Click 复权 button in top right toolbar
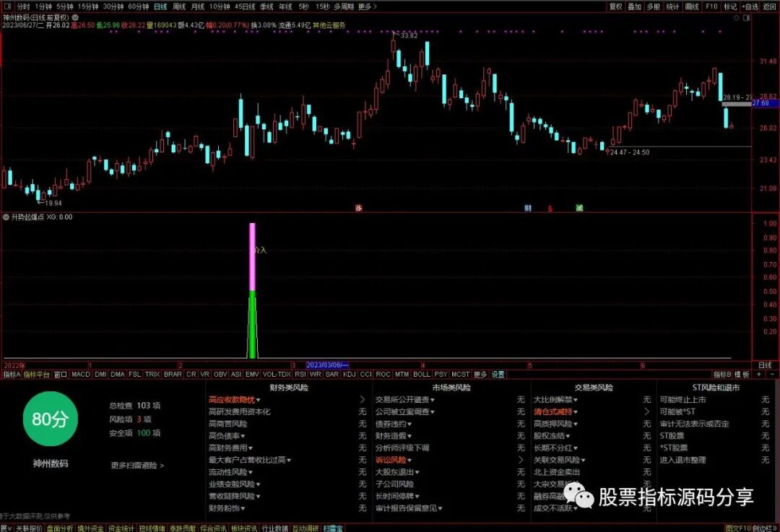Image resolution: width=780 pixels, height=532 pixels. coord(616,6)
